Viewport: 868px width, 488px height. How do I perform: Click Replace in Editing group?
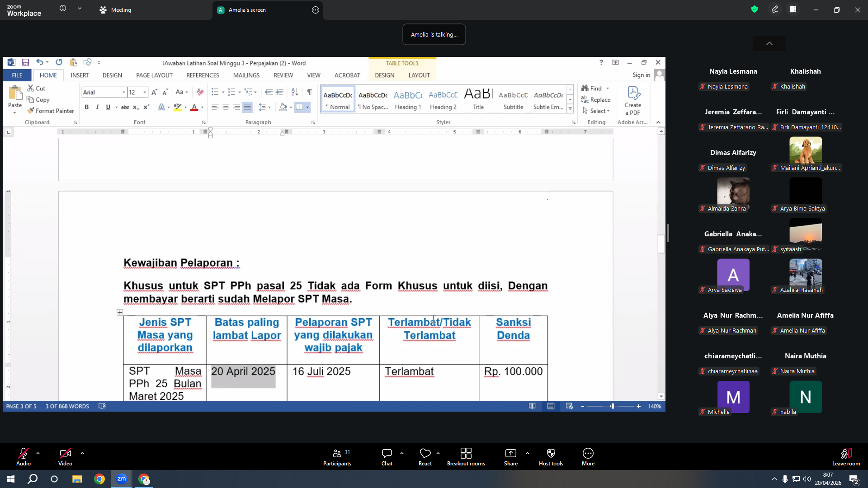pos(595,99)
